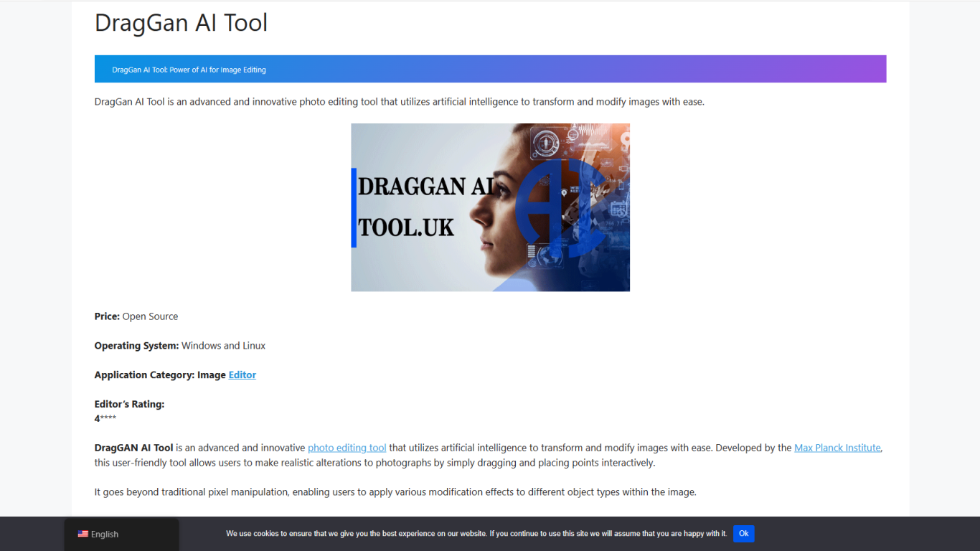Screen dimensions: 980x551
Task: Click the introductory description paragraph
Action: pyautogui.click(x=399, y=101)
